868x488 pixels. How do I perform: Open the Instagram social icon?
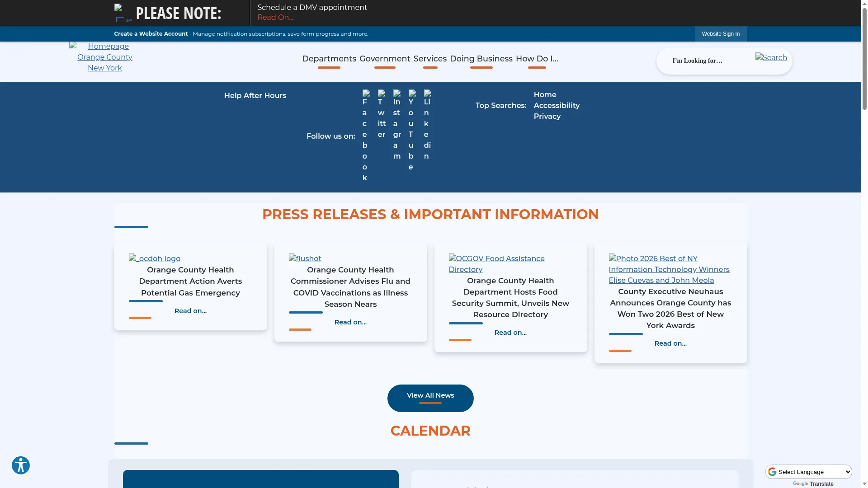coord(397,125)
